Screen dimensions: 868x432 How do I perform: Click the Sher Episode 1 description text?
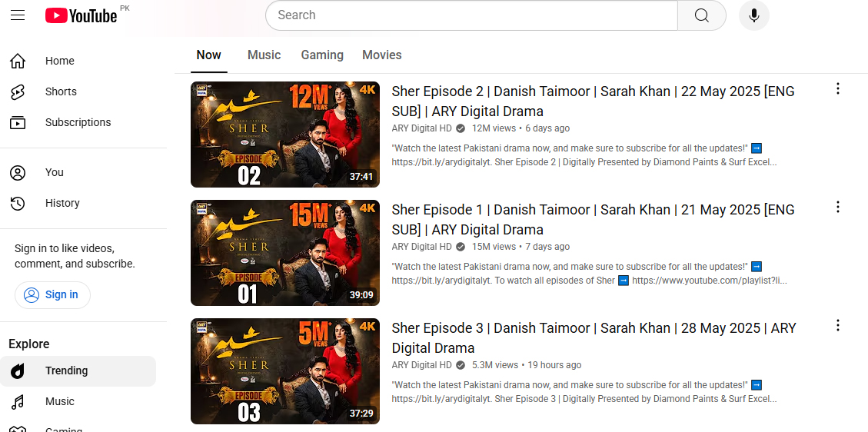[x=589, y=274]
